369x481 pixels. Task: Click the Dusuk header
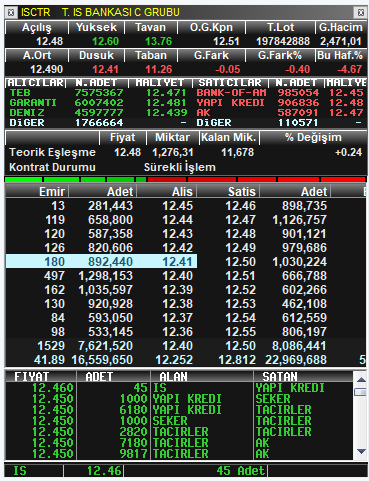(x=96, y=56)
